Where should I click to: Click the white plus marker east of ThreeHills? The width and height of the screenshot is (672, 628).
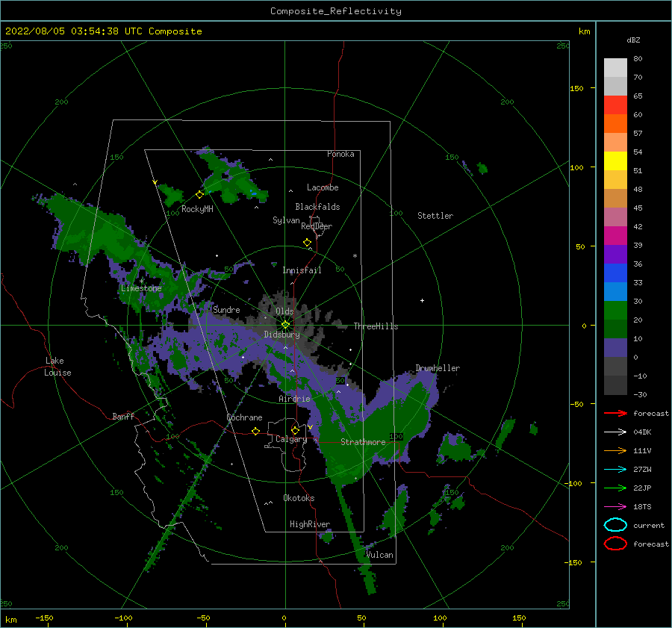tap(422, 300)
